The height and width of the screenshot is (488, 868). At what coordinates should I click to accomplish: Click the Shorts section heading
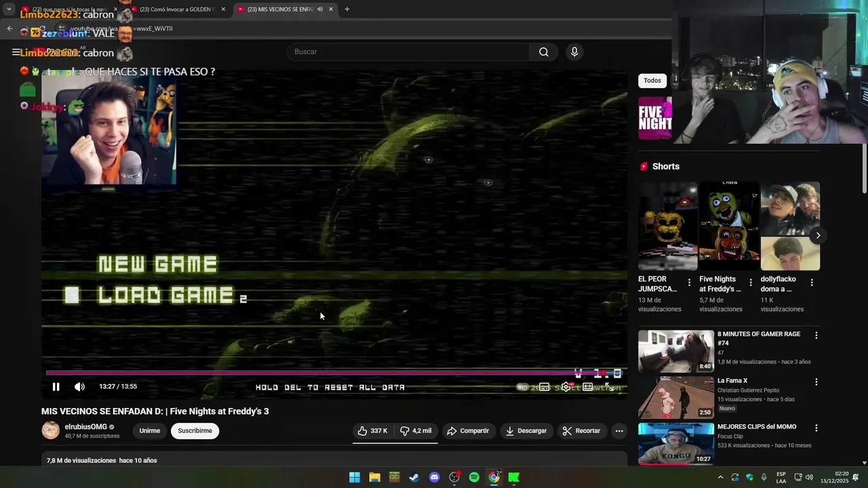point(665,167)
